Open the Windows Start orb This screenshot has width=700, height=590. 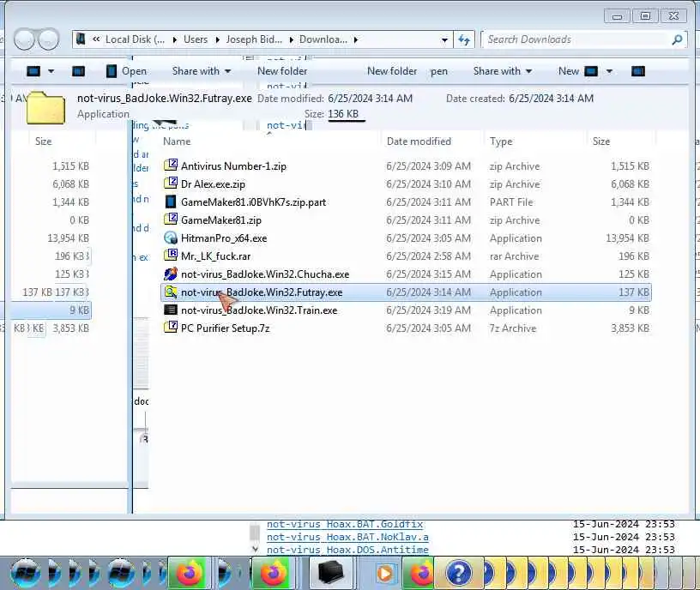tap(26, 573)
